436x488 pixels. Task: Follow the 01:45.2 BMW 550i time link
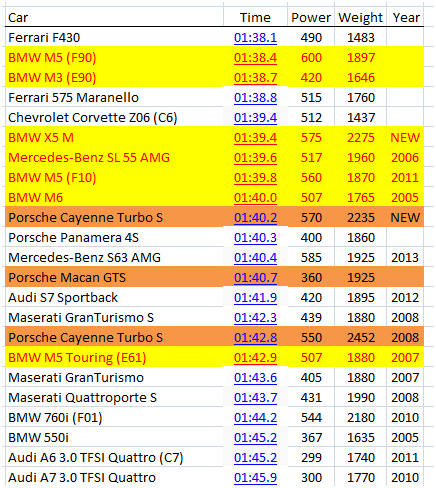pos(255,437)
